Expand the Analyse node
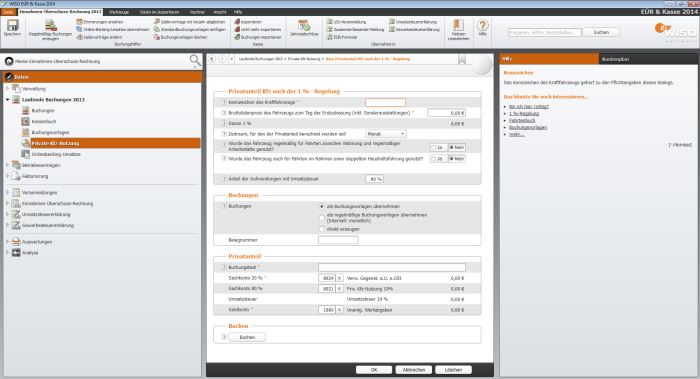This screenshot has width=700, height=379. pos(8,253)
